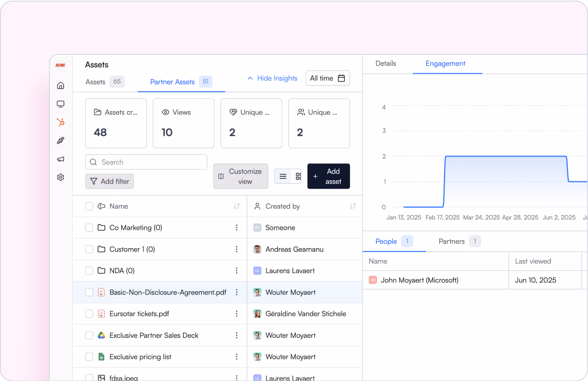The height and width of the screenshot is (381, 588).
Task: Open the All time date range dropdown
Action: (x=328, y=78)
